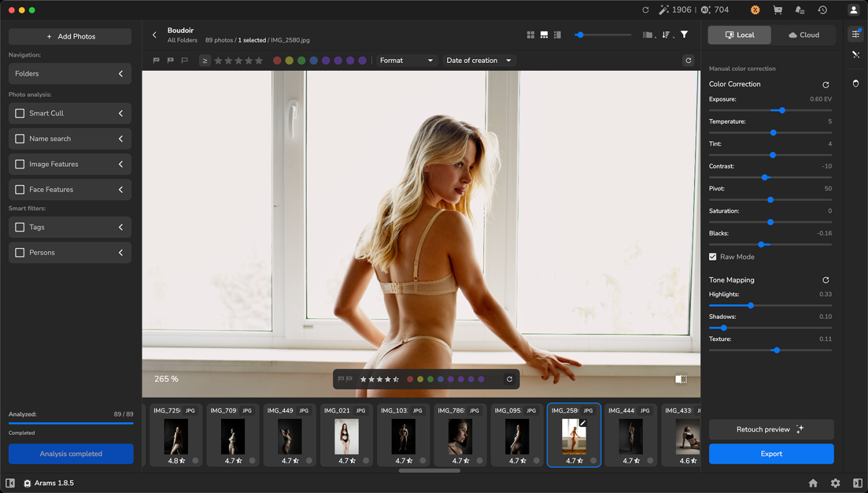Expand the Face Features chevron

(x=121, y=190)
